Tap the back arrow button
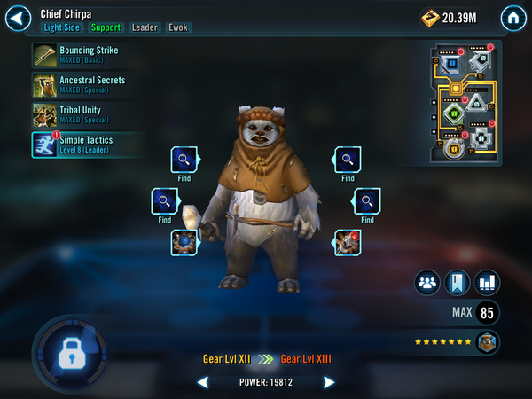 point(19,19)
